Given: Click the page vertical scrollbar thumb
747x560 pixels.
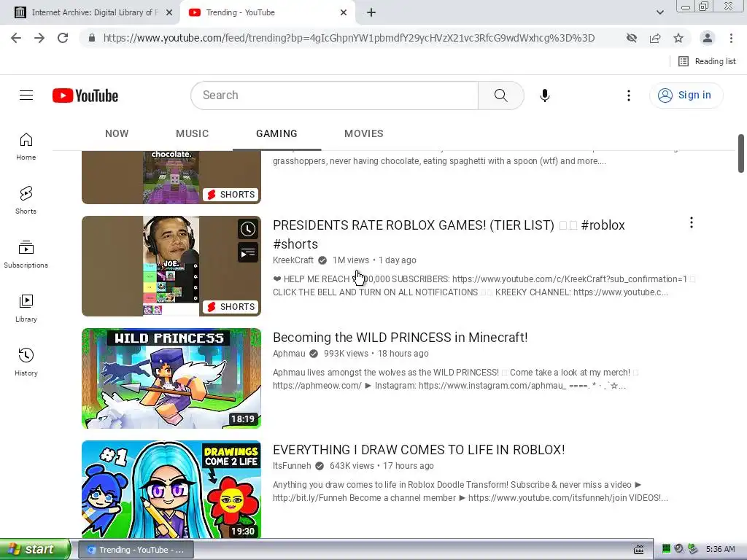Looking at the screenshot, I should click(x=741, y=153).
